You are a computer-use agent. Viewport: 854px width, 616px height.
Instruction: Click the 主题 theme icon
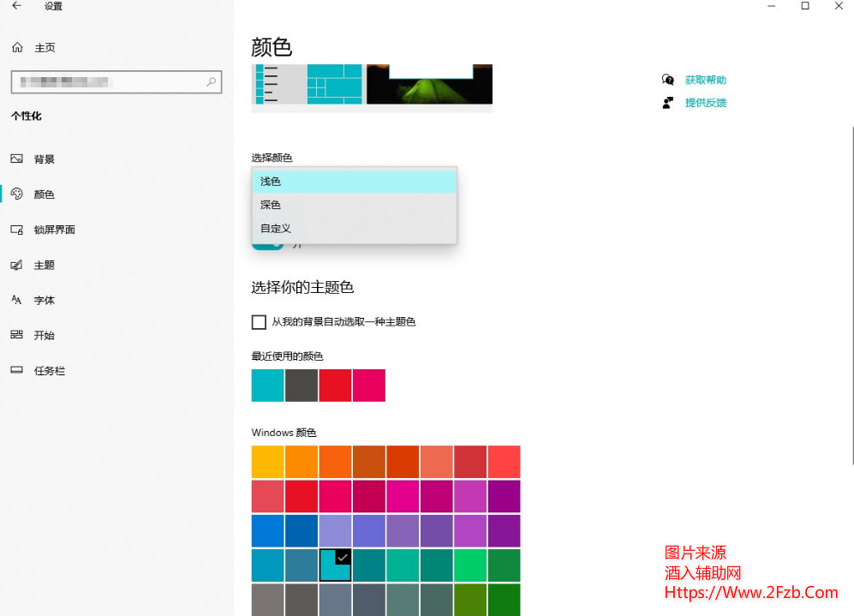click(17, 266)
